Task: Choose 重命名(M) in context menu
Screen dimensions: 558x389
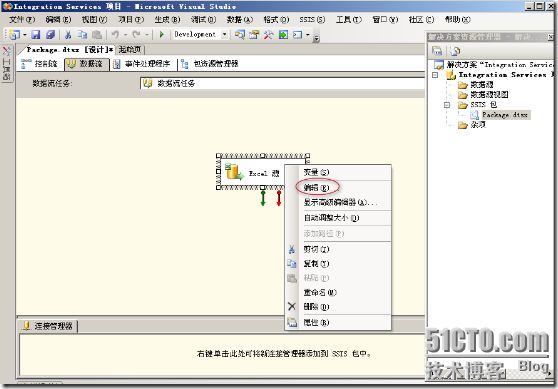Action: tap(338, 293)
